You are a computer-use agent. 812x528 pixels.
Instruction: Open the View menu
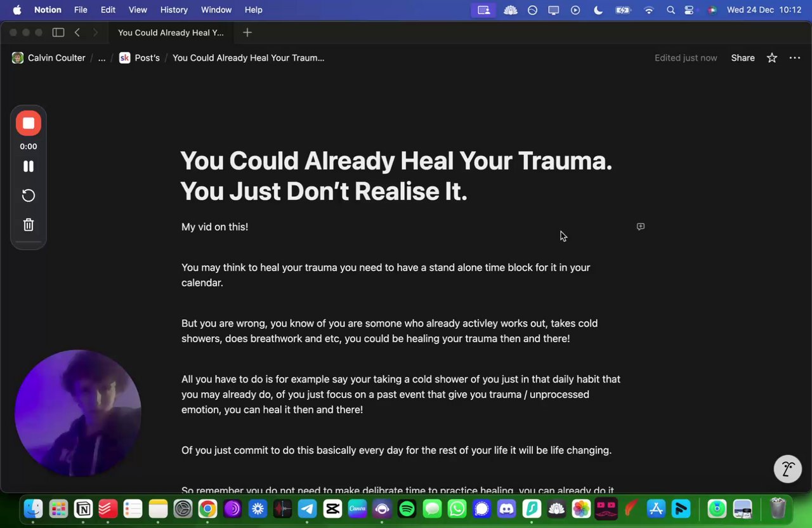click(138, 10)
